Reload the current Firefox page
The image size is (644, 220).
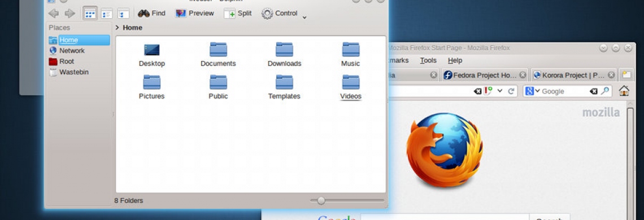[511, 91]
